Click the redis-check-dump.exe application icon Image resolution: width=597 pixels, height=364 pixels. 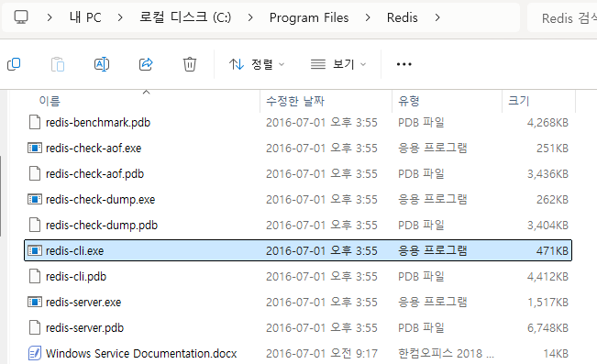35,199
